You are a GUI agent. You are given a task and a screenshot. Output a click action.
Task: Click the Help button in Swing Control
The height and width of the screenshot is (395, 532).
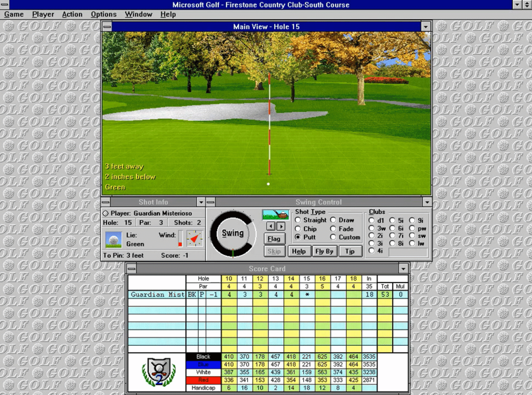299,251
